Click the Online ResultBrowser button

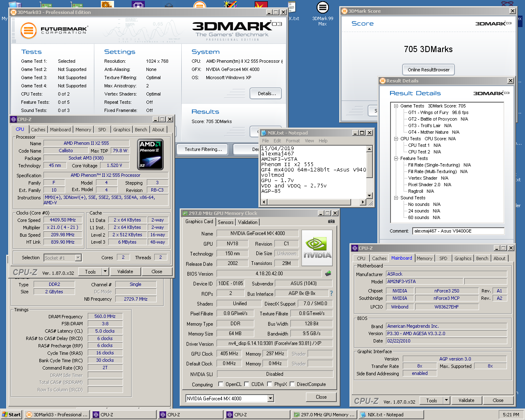[x=429, y=70]
